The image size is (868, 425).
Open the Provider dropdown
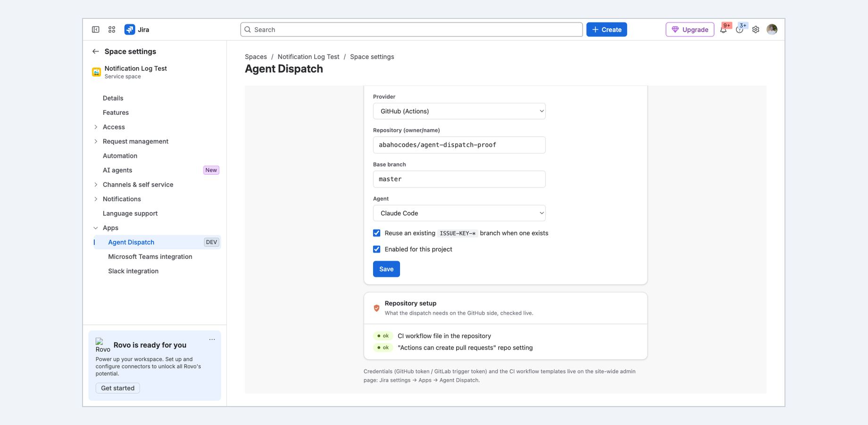pyautogui.click(x=459, y=111)
